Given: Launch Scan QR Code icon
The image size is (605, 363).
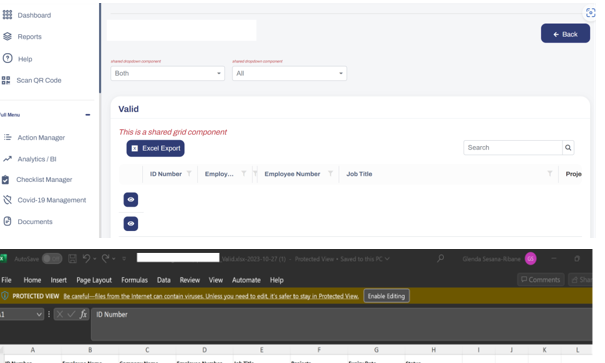Looking at the screenshot, I should click(6, 80).
